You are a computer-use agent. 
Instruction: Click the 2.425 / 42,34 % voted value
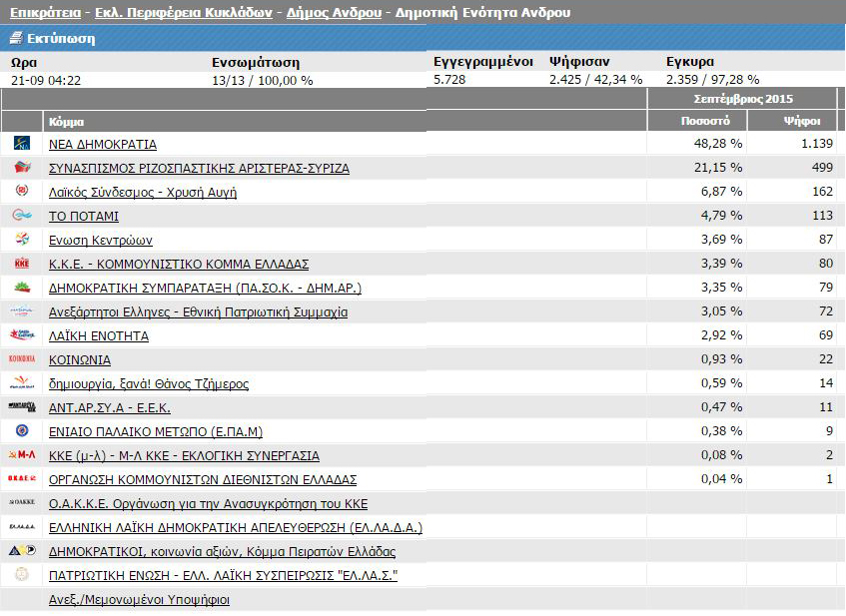595,80
